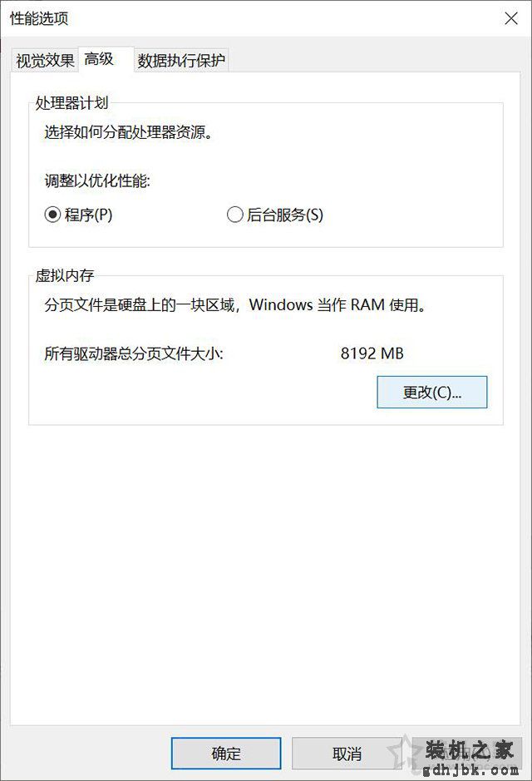The width and height of the screenshot is (532, 781).
Task: Click the 处理器计划 group heading
Action: point(71,103)
